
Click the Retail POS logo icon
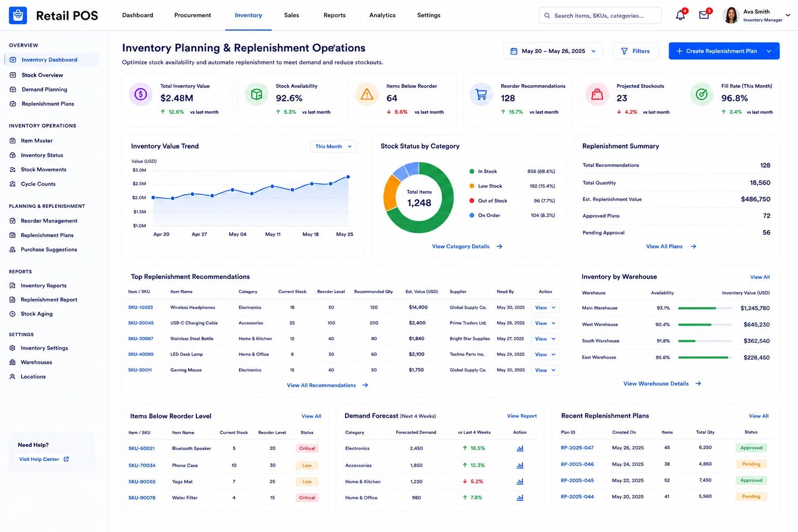pyautogui.click(x=18, y=16)
